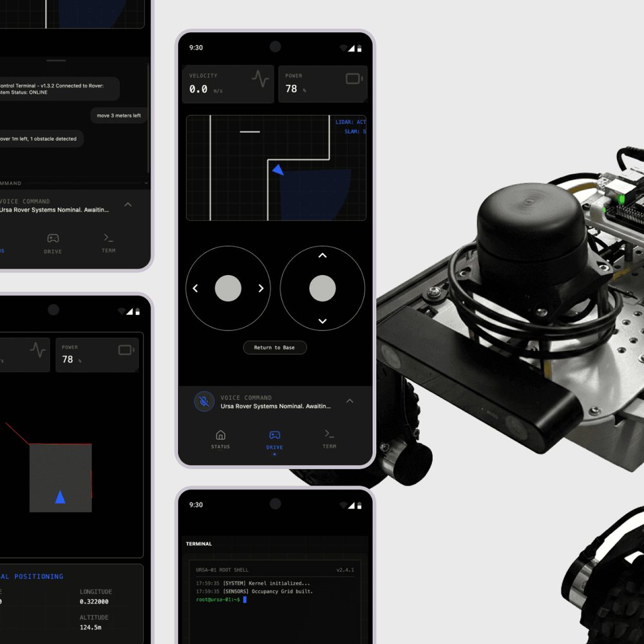This screenshot has height=644, width=644.
Task: Click the pulse icon on the positioning screen
Action: [38, 350]
